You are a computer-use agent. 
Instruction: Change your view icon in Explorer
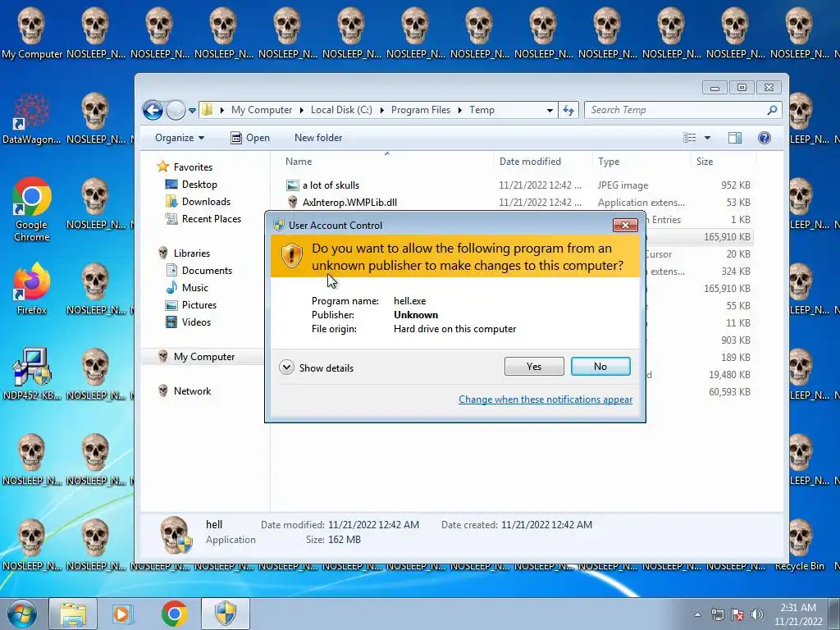[689, 138]
